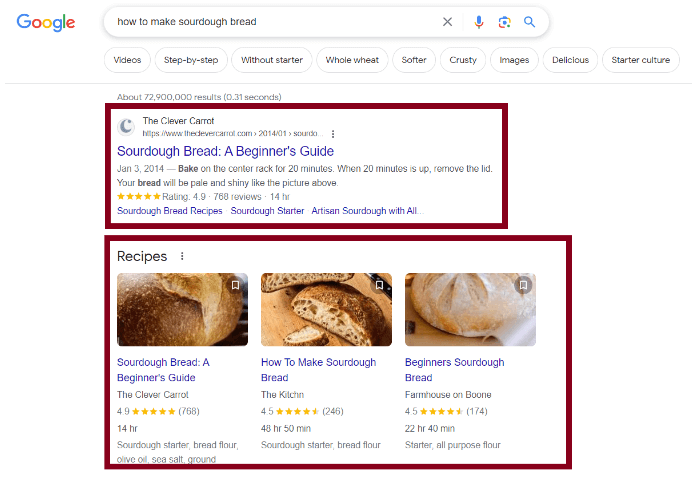692x485 pixels.
Task: Open the Artisan Sourdough with All sitelink
Action: pos(367,211)
